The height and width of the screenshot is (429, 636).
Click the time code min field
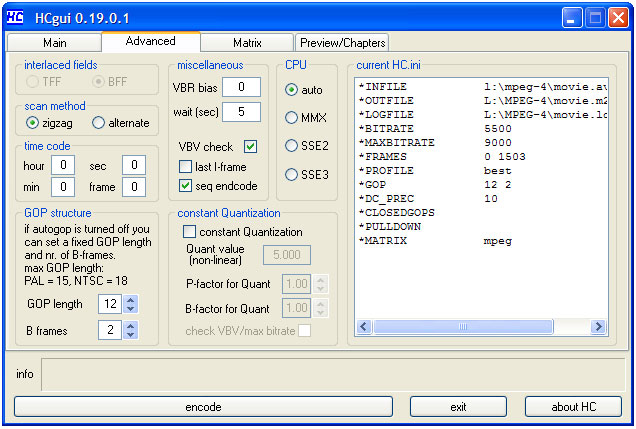click(63, 187)
